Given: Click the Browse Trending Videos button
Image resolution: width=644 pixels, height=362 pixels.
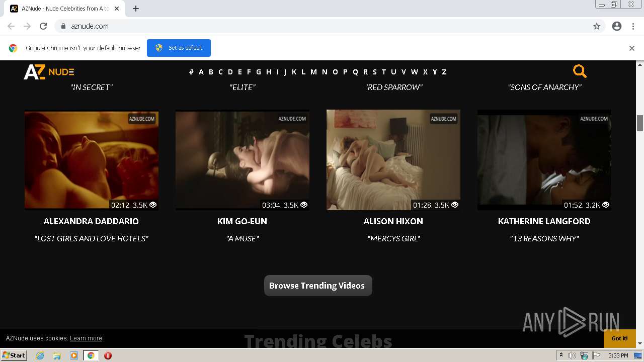Looking at the screenshot, I should pos(318,286).
